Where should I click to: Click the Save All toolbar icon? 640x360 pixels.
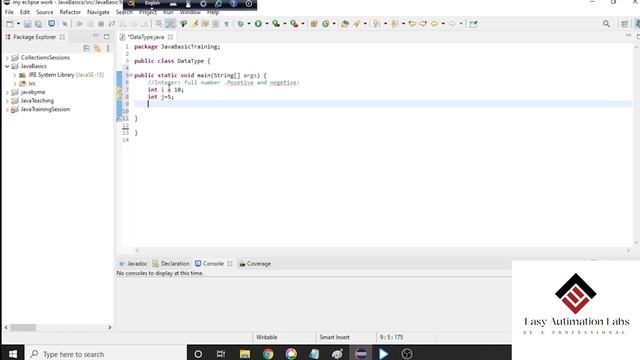[38, 24]
